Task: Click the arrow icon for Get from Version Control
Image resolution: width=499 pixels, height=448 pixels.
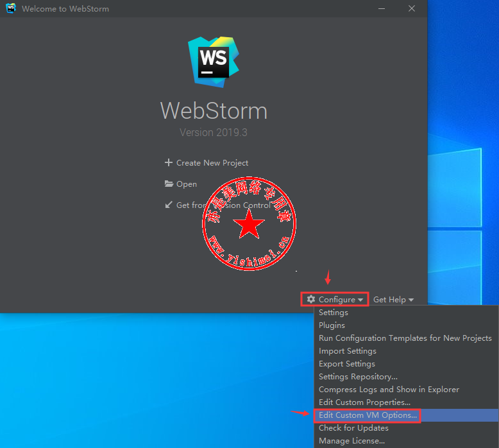Action: tap(169, 205)
